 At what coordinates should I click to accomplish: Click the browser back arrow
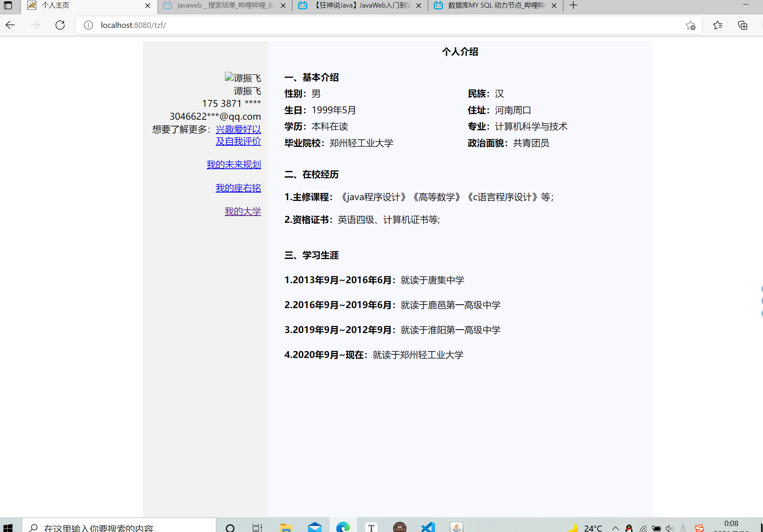pyautogui.click(x=10, y=25)
